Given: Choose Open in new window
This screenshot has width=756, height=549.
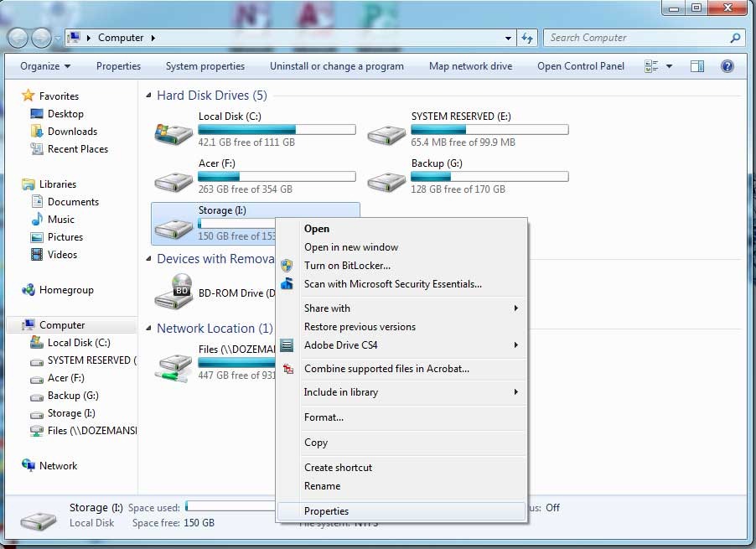Looking at the screenshot, I should point(401,246).
